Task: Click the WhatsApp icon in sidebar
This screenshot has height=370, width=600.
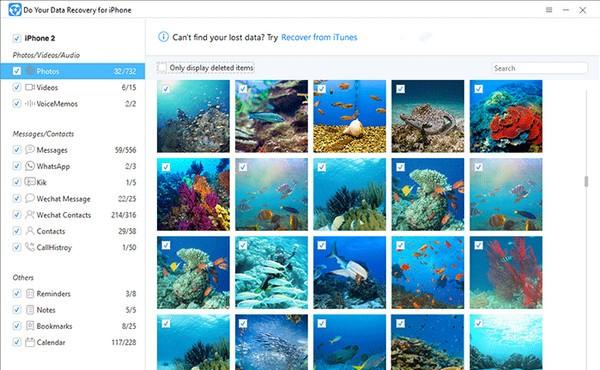Action: tap(30, 166)
